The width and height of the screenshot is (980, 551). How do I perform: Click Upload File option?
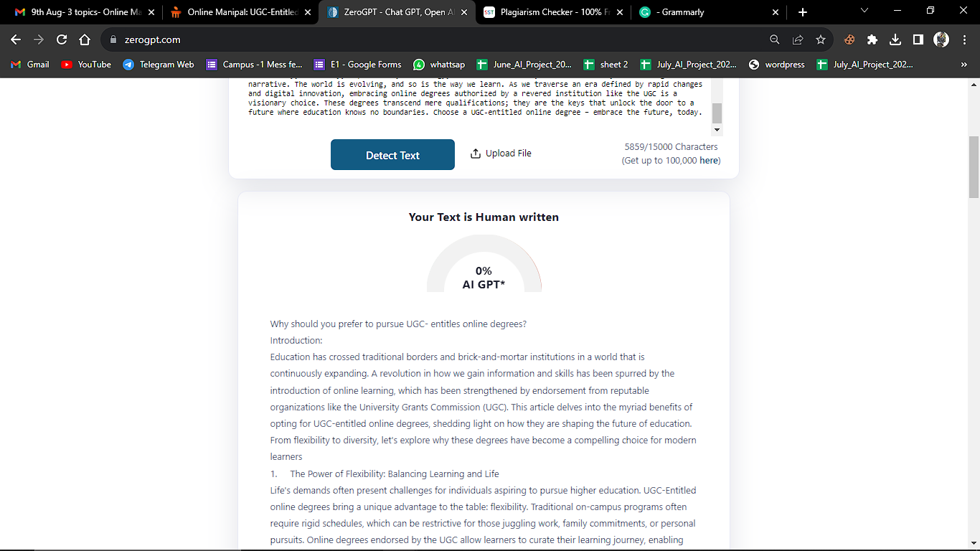[501, 153]
